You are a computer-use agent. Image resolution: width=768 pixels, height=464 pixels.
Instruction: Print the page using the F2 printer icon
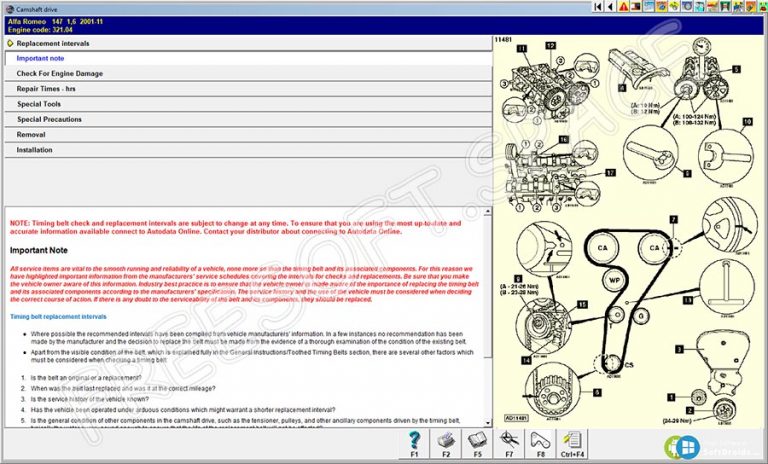click(x=446, y=444)
